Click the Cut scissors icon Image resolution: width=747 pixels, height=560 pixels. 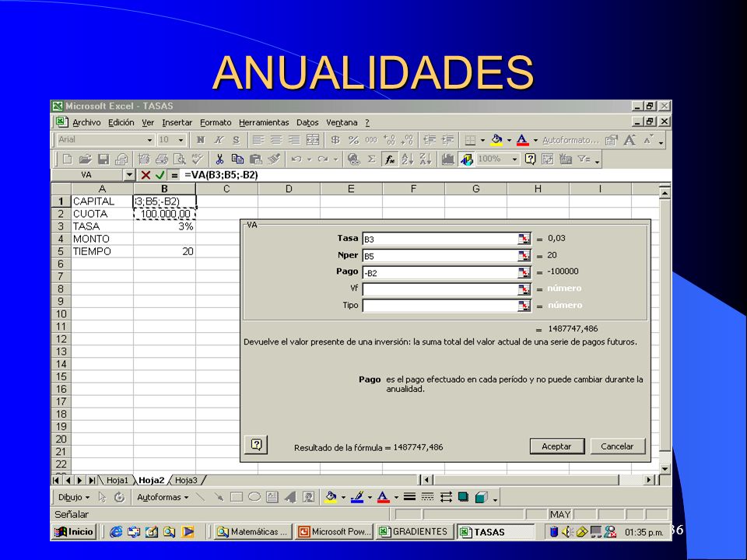(219, 159)
